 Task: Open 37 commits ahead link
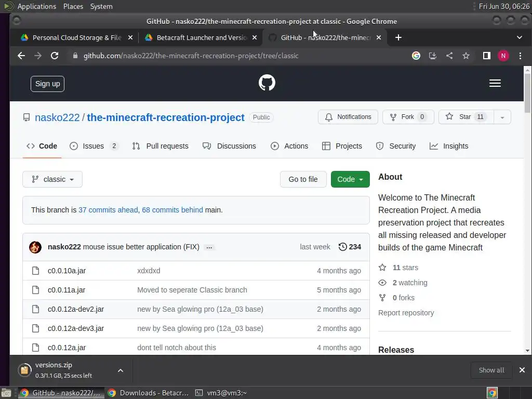click(108, 210)
